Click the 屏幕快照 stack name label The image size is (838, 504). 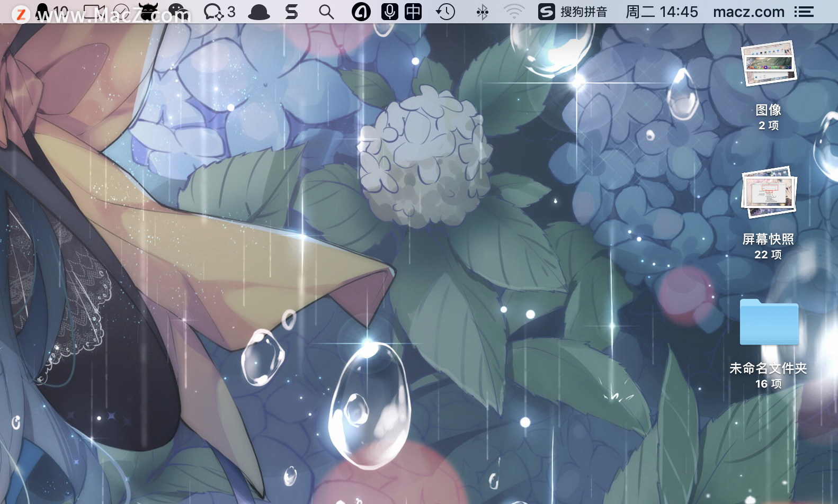click(x=769, y=239)
